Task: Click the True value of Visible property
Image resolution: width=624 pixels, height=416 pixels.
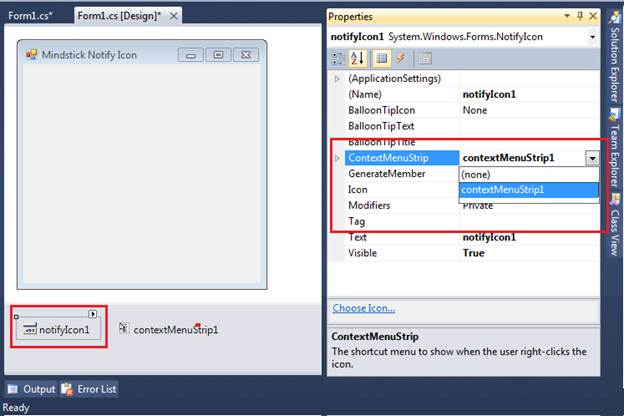Action: pos(474,253)
